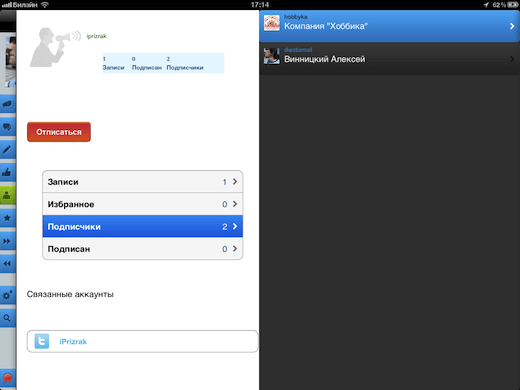Expand the chevron on the Избранное row
The width and height of the screenshot is (520, 390).
coord(235,204)
